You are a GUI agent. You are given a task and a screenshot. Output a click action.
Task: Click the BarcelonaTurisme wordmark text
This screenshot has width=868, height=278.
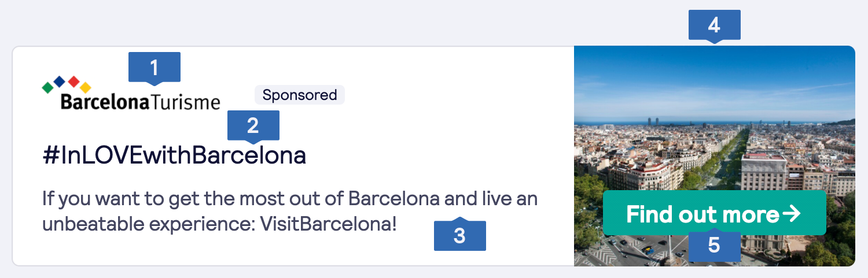coord(140,103)
